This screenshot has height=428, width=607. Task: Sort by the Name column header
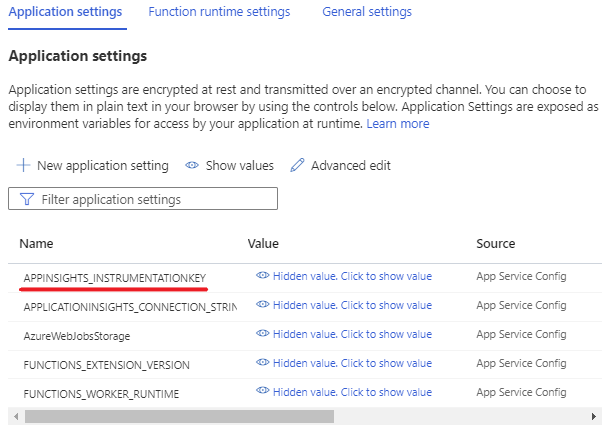(36, 243)
